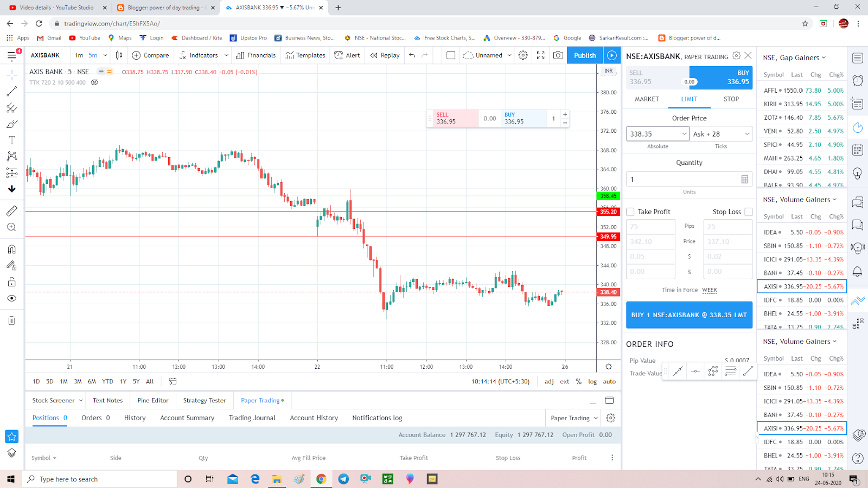Viewport: 868px width, 488px height.
Task: Open paper trading settings gear
Action: coord(611,418)
